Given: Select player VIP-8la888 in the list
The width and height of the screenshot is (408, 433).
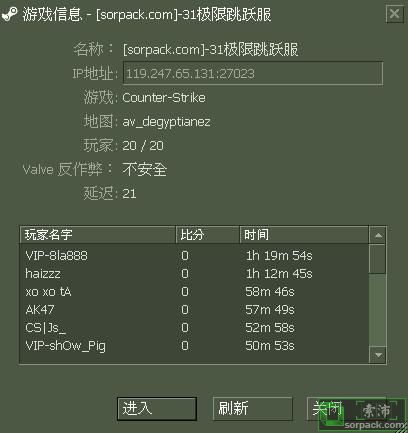Looking at the screenshot, I should click(194, 256).
